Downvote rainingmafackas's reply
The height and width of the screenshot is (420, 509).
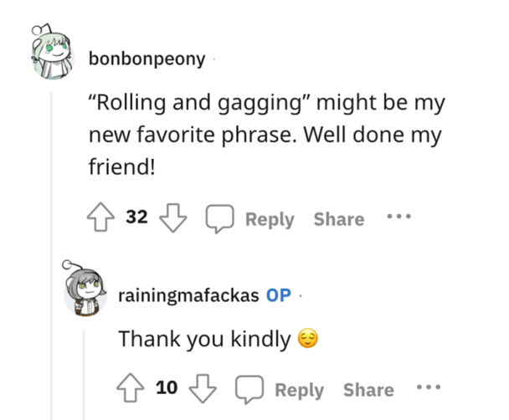pyautogui.click(x=201, y=389)
